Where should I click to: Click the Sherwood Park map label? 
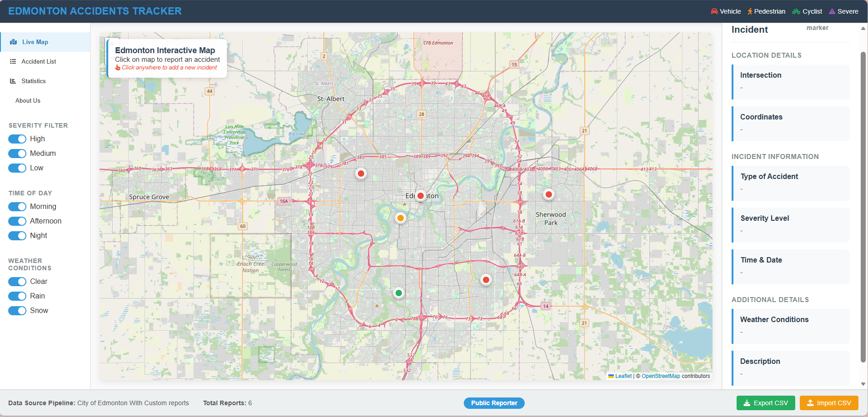click(x=551, y=218)
